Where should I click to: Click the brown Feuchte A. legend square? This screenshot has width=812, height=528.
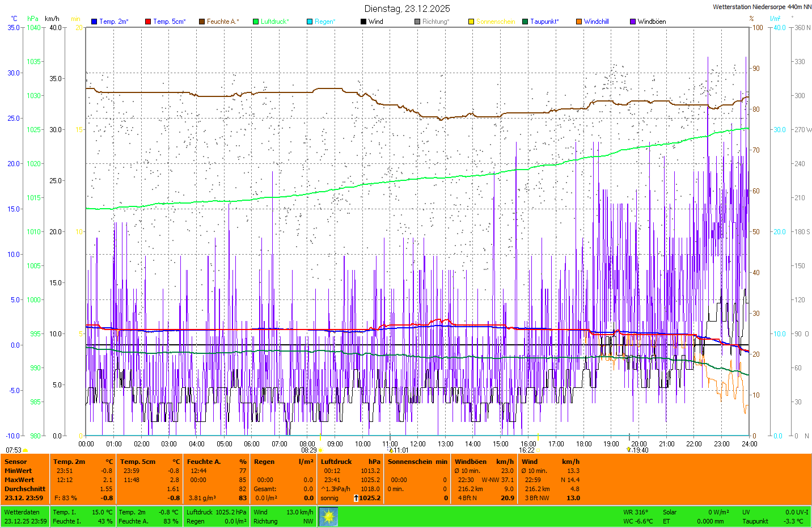point(202,22)
